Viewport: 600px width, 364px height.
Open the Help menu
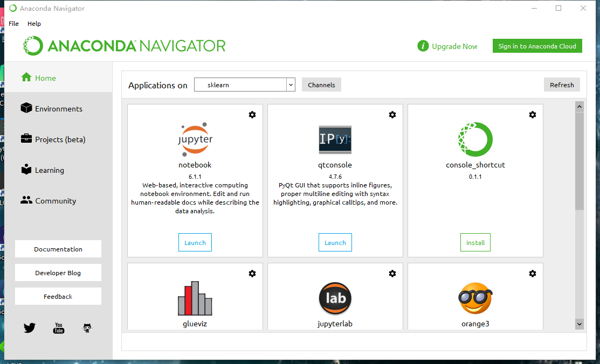pos(34,24)
